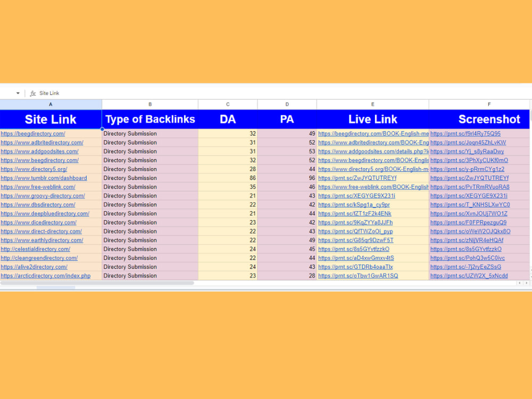Open live link prnt.sc/aD4xwGmxv4tS
532x399 pixels.
coord(356,258)
